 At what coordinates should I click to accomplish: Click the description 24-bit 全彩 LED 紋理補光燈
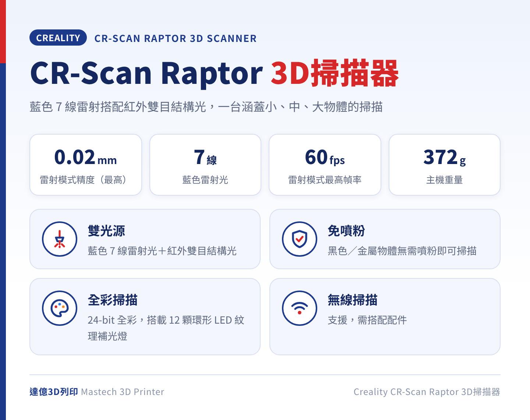pyautogui.click(x=166, y=328)
